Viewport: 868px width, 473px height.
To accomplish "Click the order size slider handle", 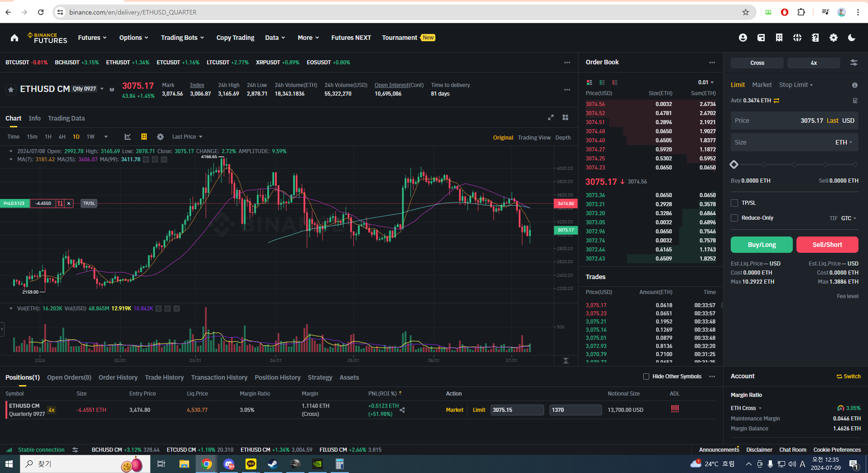I will click(734, 164).
